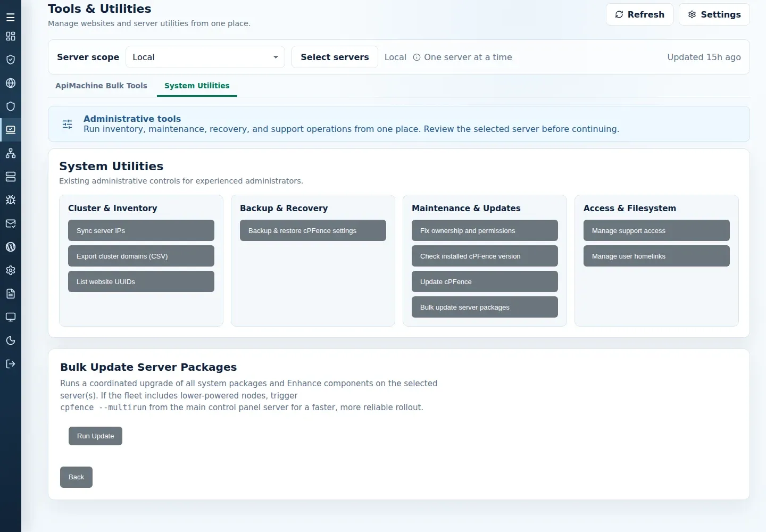This screenshot has width=766, height=532.
Task: Click the server stack sidebar icon
Action: [x=11, y=177]
